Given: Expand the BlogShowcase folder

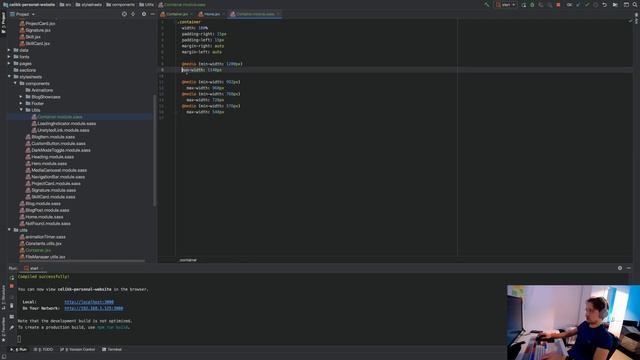Looking at the screenshot, I should point(21,97).
